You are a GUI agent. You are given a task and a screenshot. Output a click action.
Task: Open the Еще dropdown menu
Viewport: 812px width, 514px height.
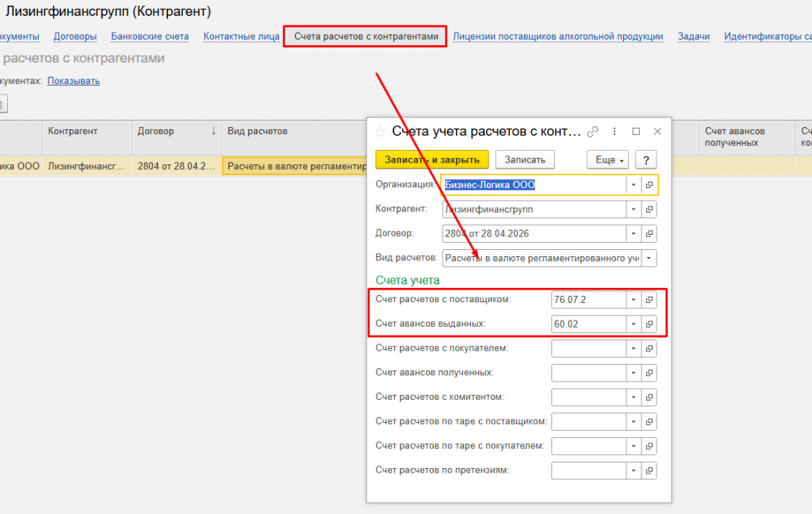click(x=607, y=159)
